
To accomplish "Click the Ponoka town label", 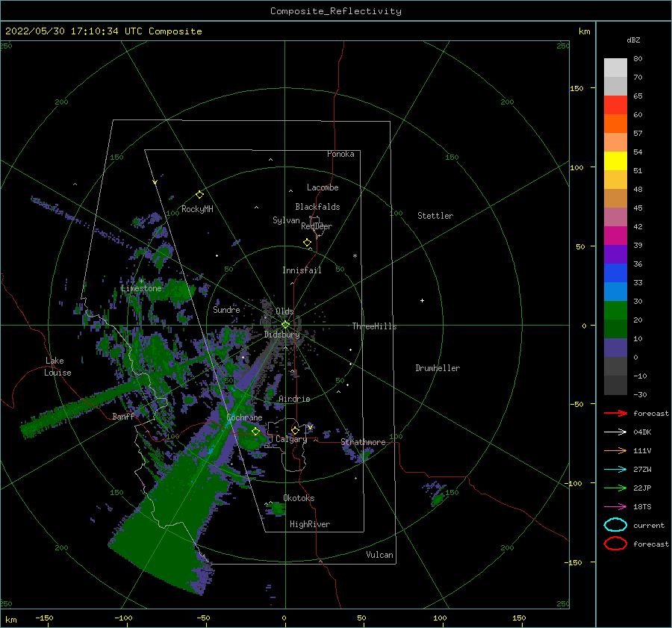I will pyautogui.click(x=340, y=154).
